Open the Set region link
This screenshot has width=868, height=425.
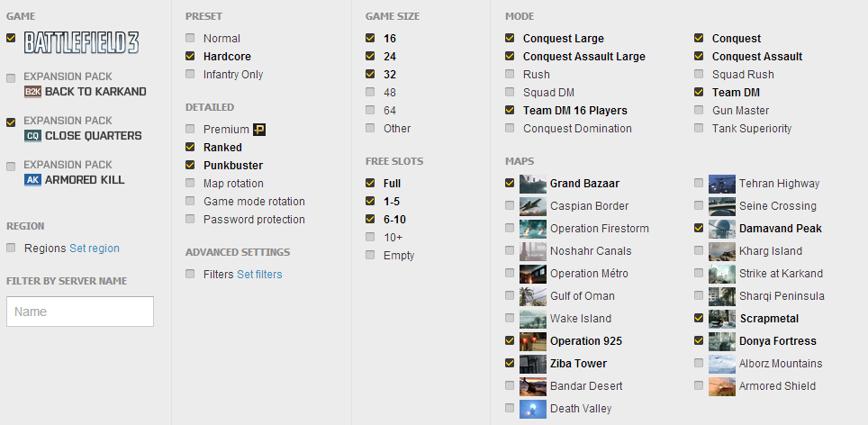tap(95, 249)
